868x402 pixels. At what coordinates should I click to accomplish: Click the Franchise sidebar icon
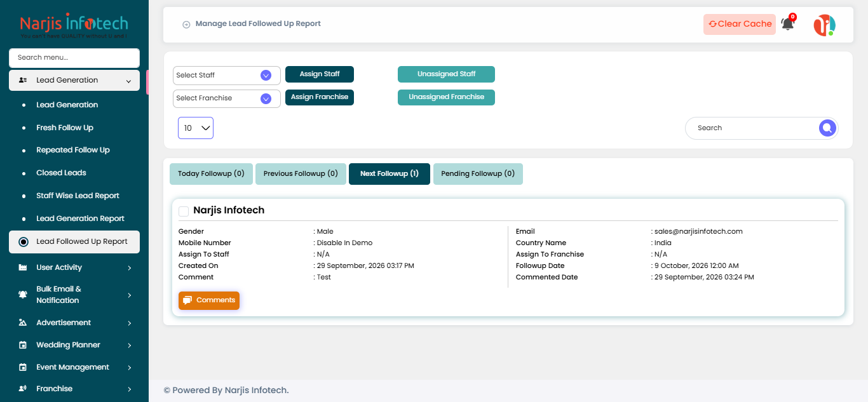23,389
